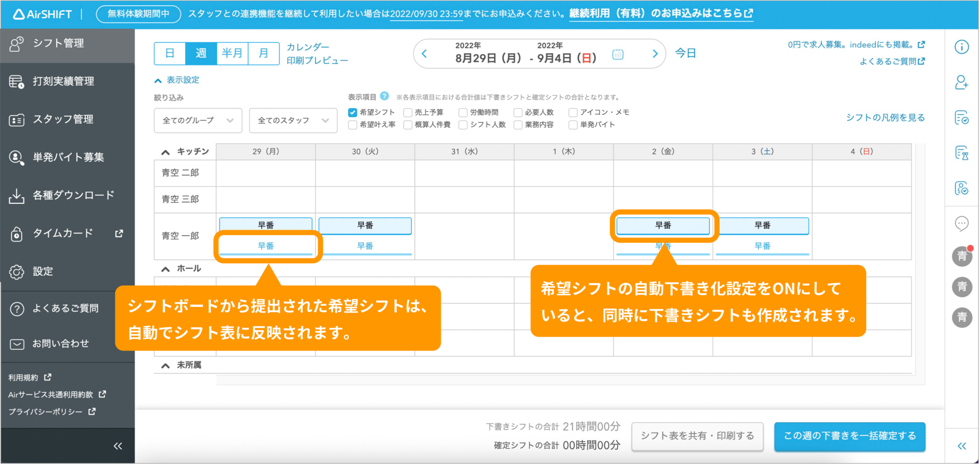
Task: Click この週の下書きを一括確定する button
Action: pos(850,436)
